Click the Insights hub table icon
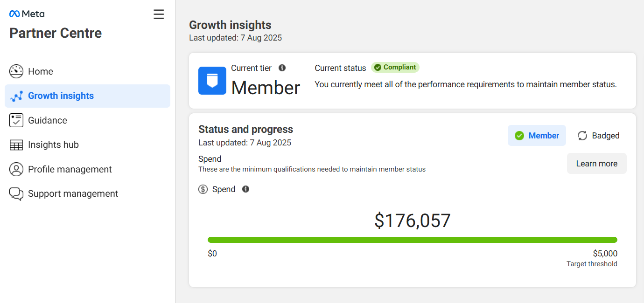 [x=16, y=145]
